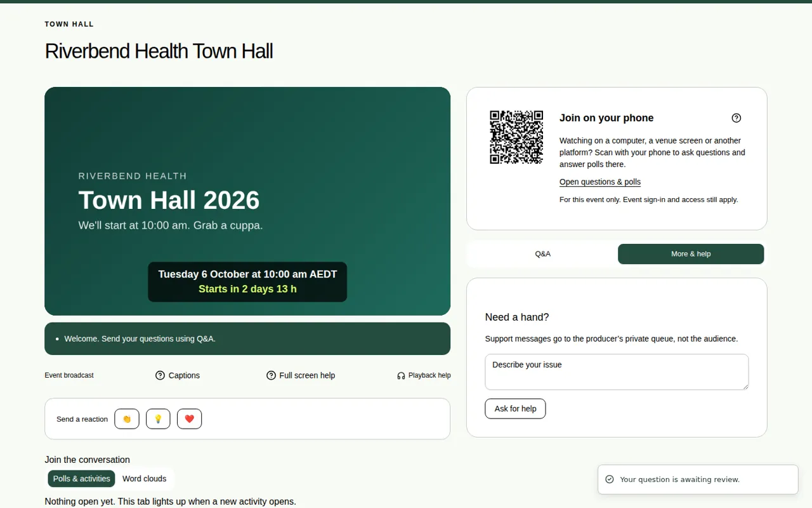The width and height of the screenshot is (812, 508).
Task: Send the red heart reaction
Action: click(189, 419)
